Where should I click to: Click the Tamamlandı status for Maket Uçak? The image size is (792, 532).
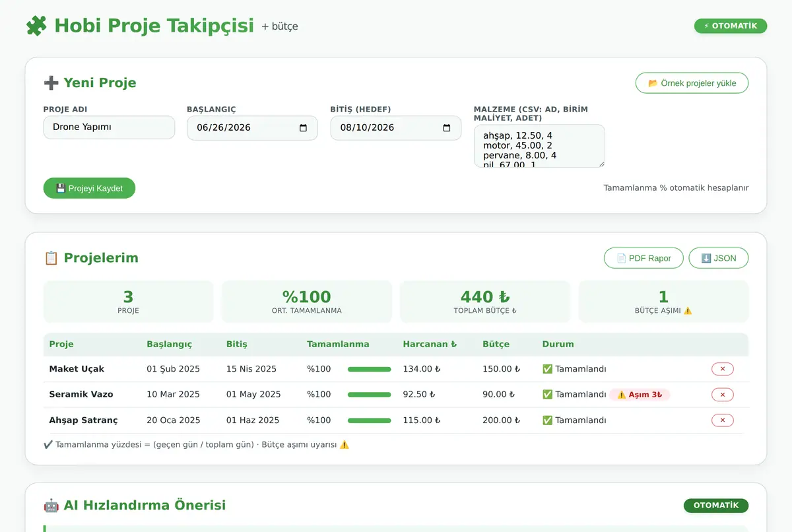coord(574,369)
